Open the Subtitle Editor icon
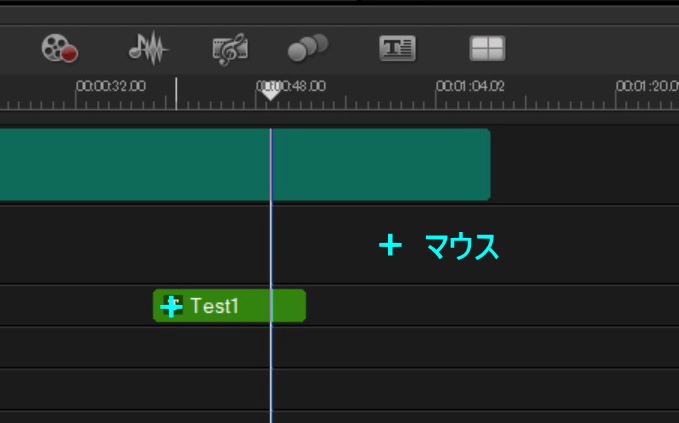This screenshot has height=423, width=679. click(x=397, y=48)
